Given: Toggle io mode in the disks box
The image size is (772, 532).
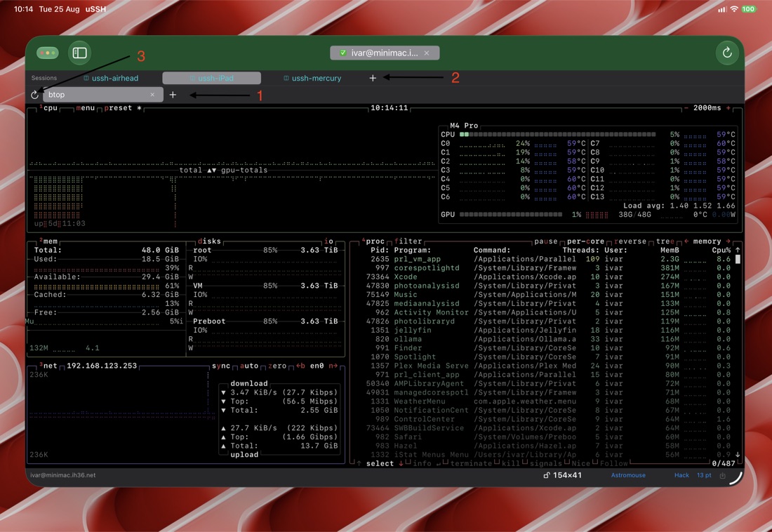Looking at the screenshot, I should click(x=328, y=241).
